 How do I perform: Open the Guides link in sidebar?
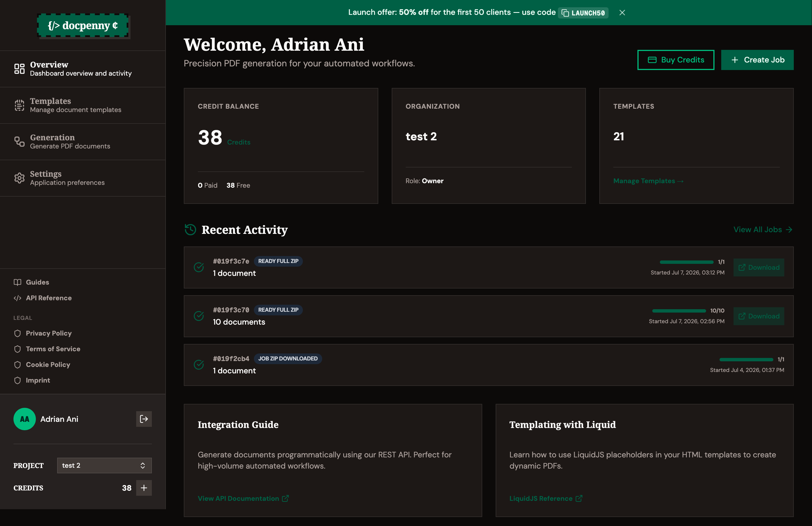[x=31, y=282]
